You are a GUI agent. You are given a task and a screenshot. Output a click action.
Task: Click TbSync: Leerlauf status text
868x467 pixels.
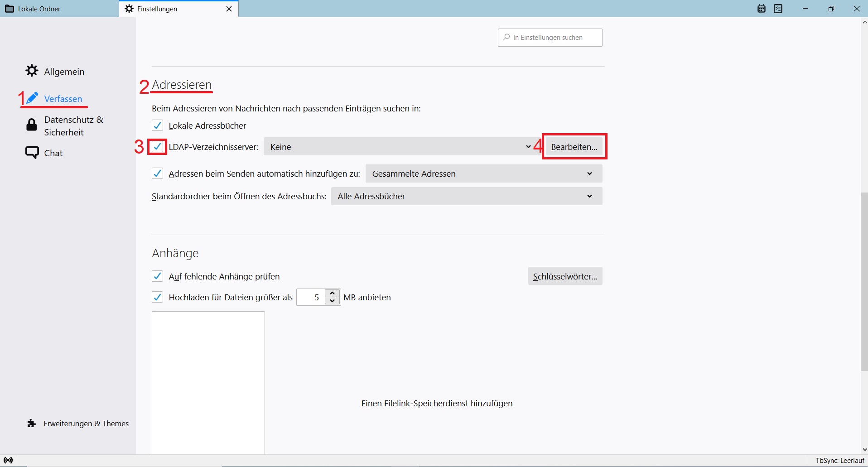[840, 461]
